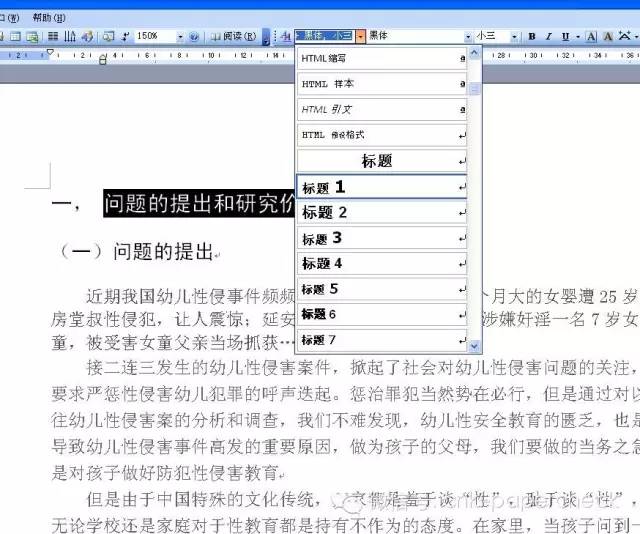This screenshot has width=640, height=534.
Task: Toggle Show/Hide formatting marks icon
Action: 125,36
